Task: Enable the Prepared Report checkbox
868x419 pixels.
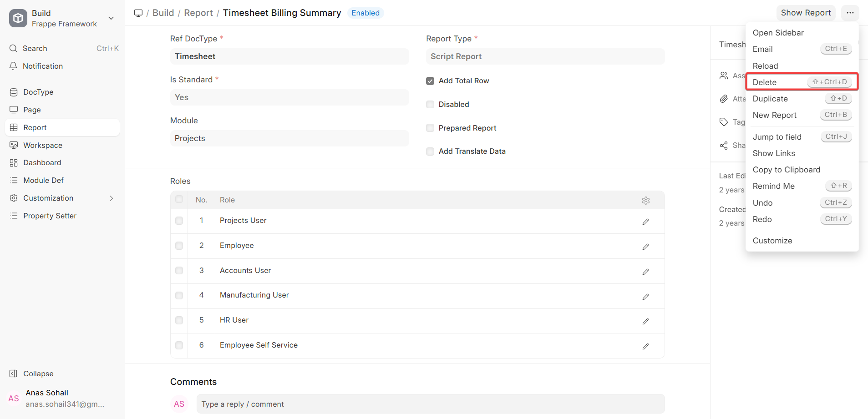Action: point(430,128)
